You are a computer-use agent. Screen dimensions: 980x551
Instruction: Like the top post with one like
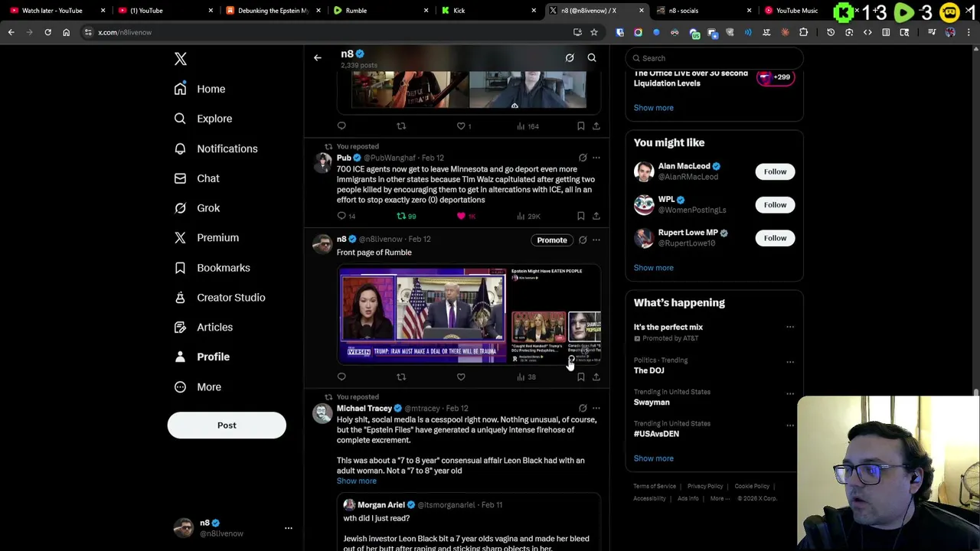[x=464, y=126]
